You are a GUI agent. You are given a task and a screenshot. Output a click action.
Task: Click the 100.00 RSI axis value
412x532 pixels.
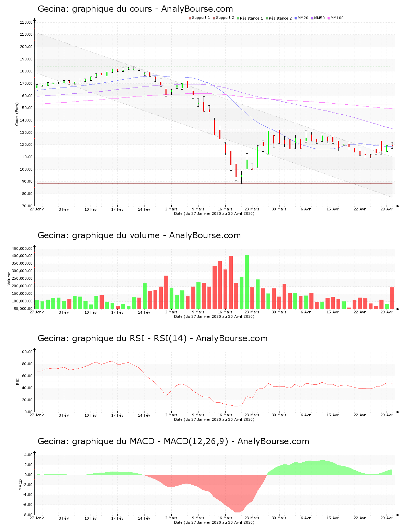pyautogui.click(x=26, y=352)
